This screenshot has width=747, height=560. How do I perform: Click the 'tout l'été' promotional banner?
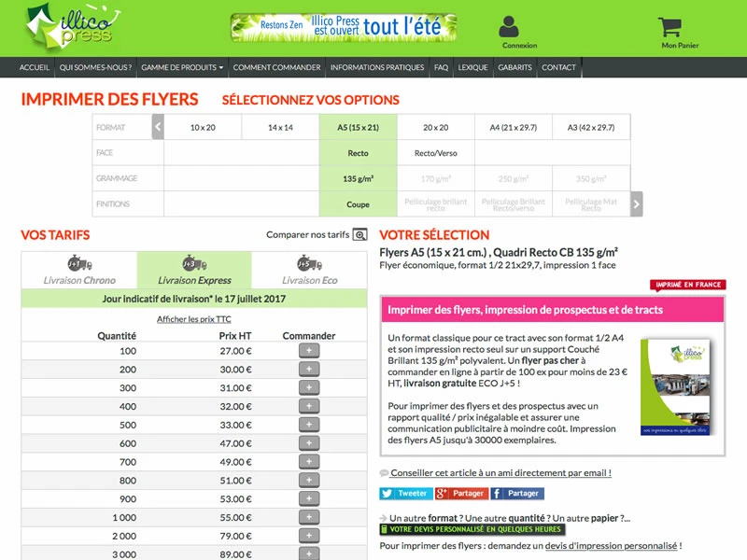pos(344,27)
